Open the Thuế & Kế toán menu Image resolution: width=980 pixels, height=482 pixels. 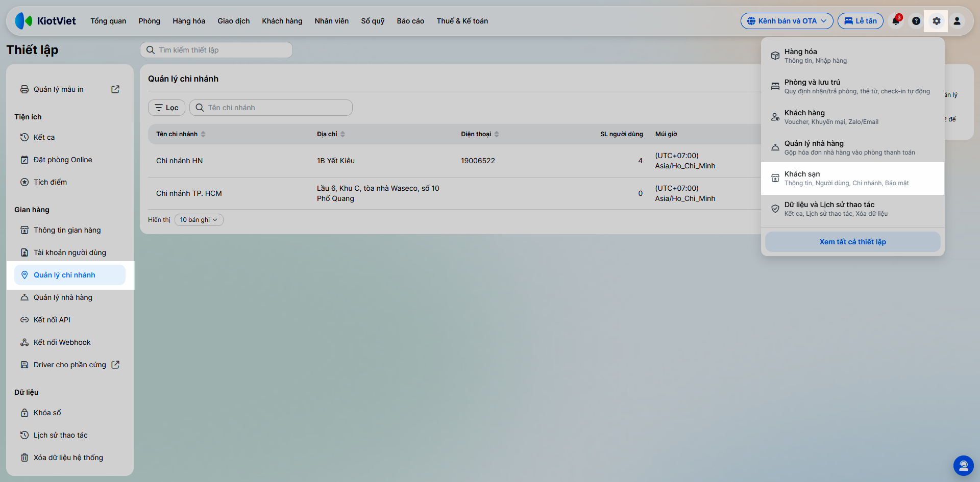(x=462, y=21)
